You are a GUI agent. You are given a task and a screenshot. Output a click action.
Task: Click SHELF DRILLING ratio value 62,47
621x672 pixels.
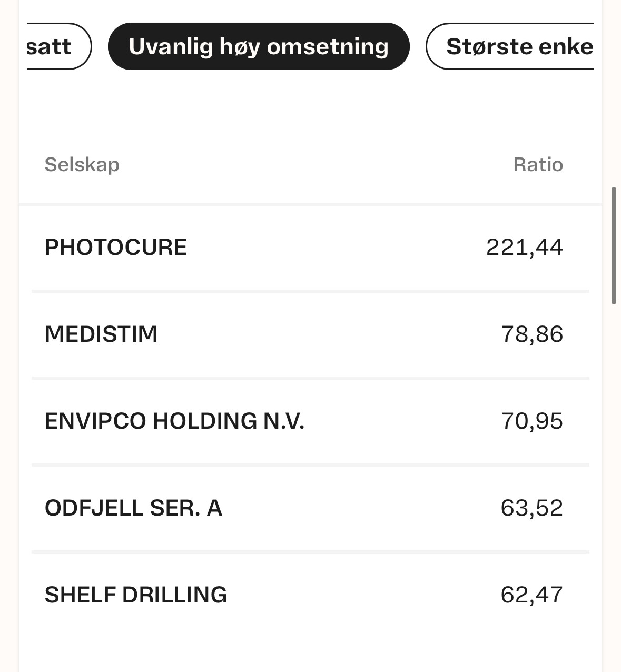(x=532, y=595)
